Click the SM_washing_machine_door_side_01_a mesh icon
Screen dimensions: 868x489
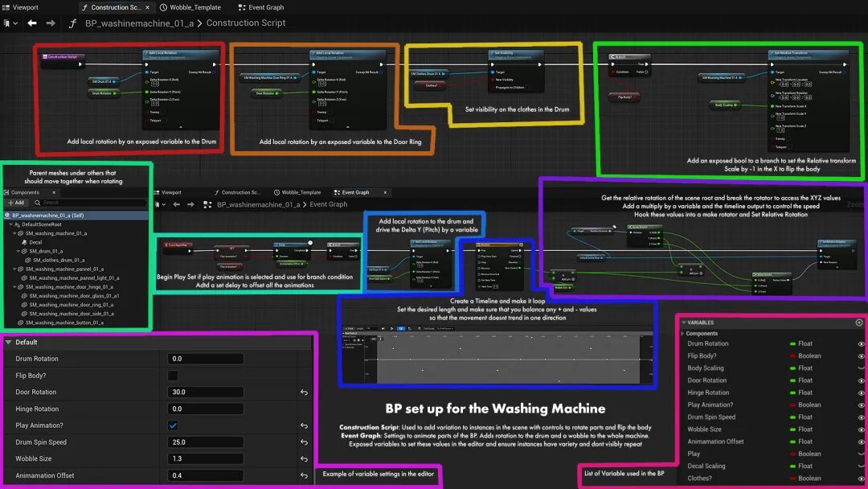click(x=24, y=314)
